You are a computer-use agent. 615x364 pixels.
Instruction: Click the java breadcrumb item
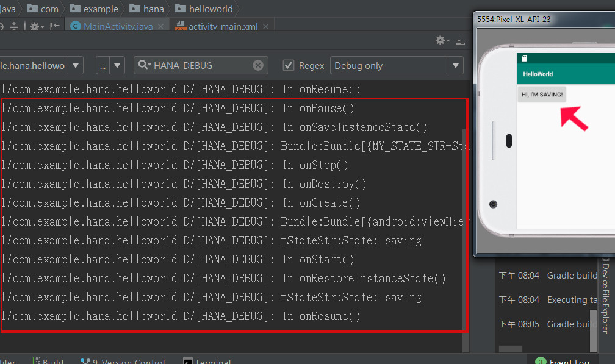point(8,9)
